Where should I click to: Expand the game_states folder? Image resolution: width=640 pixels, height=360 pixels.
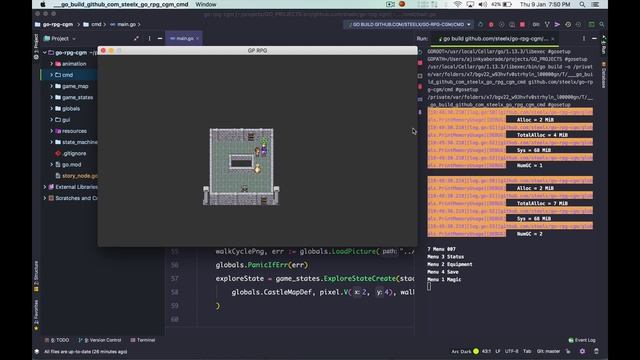51,98
